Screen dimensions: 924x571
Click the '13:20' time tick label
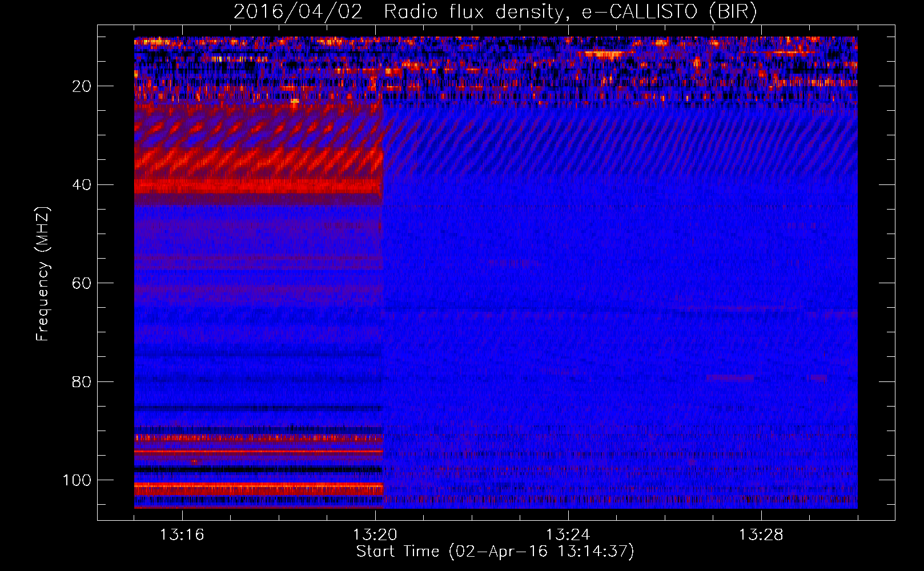pos(375,535)
